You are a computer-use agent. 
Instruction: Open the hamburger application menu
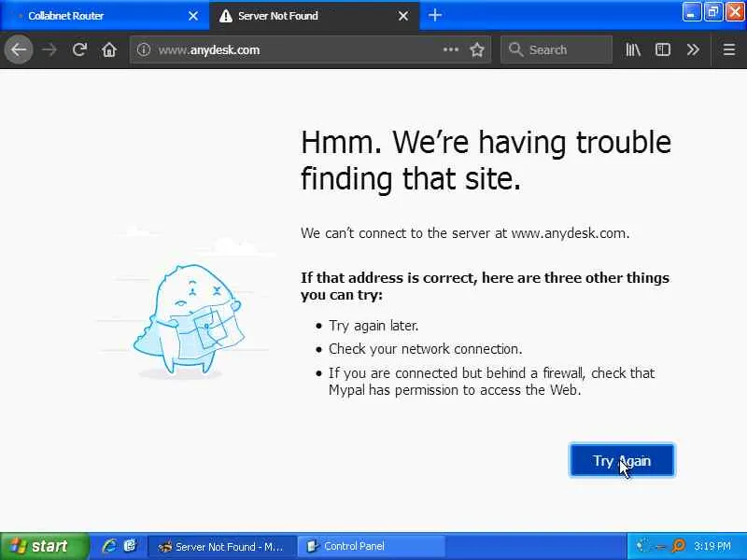[729, 49]
